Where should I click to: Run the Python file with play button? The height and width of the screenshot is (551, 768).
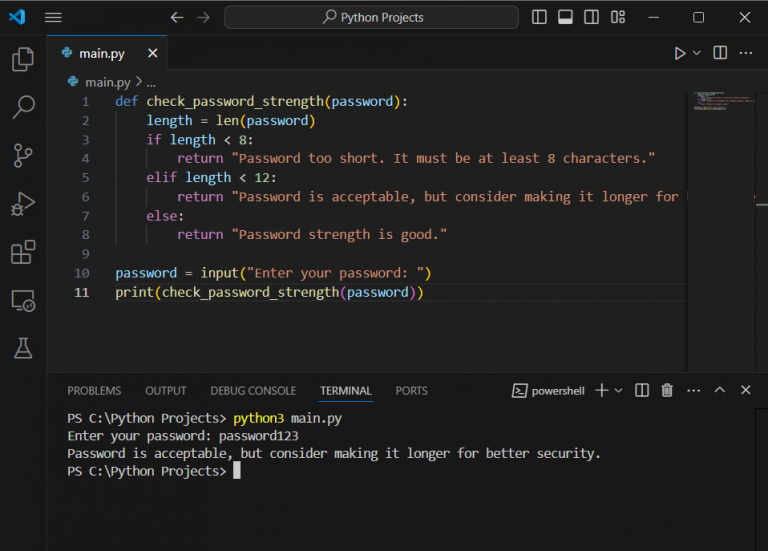(x=680, y=53)
